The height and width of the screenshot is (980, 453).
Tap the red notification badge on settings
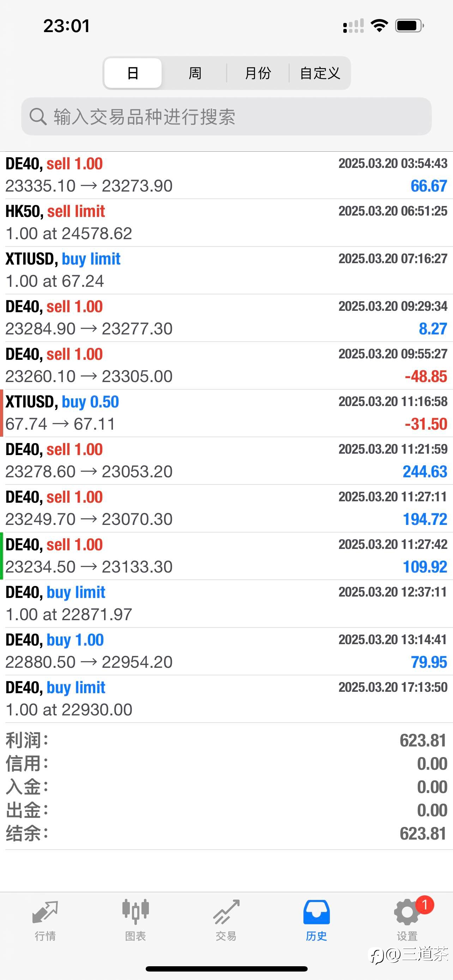424,905
